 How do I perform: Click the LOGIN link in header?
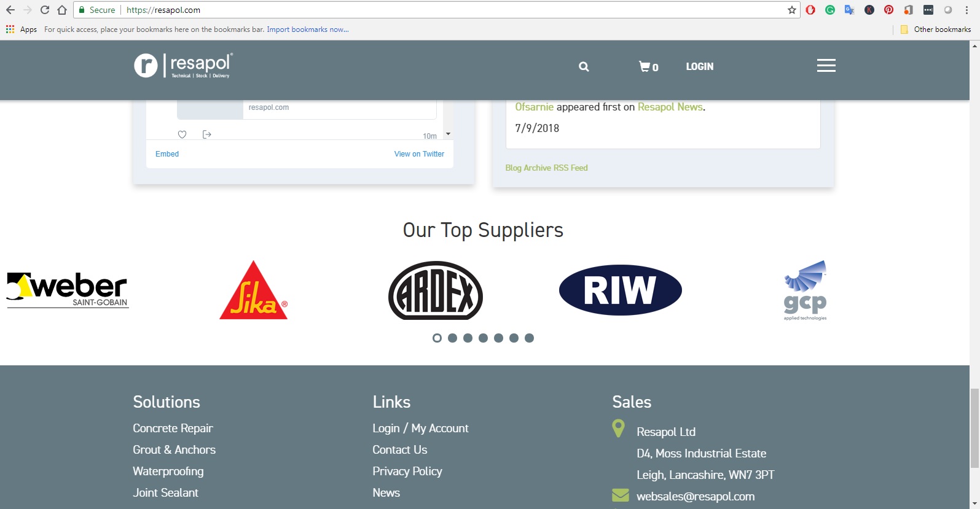tap(700, 66)
